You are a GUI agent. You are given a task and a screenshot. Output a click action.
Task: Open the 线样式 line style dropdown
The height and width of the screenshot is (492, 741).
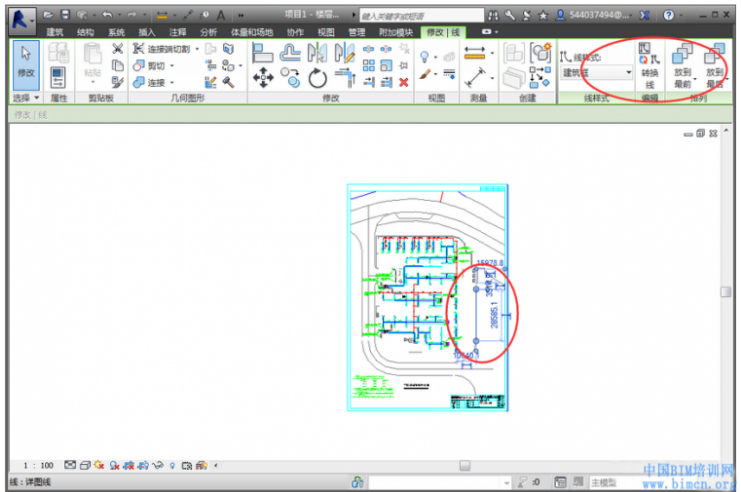coord(596,73)
